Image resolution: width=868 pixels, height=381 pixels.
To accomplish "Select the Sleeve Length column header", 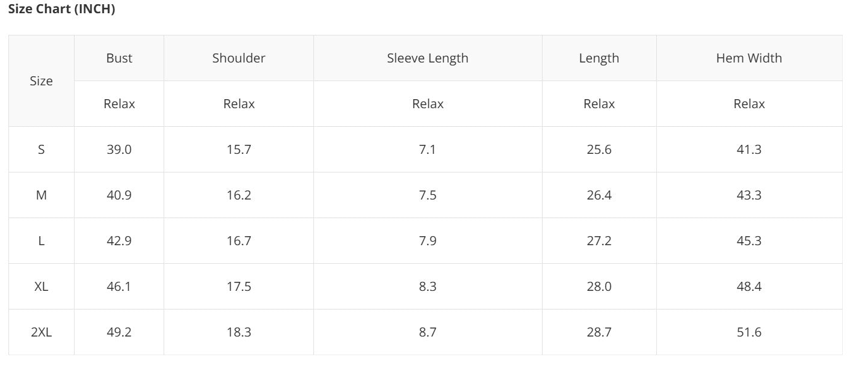I will tap(428, 58).
